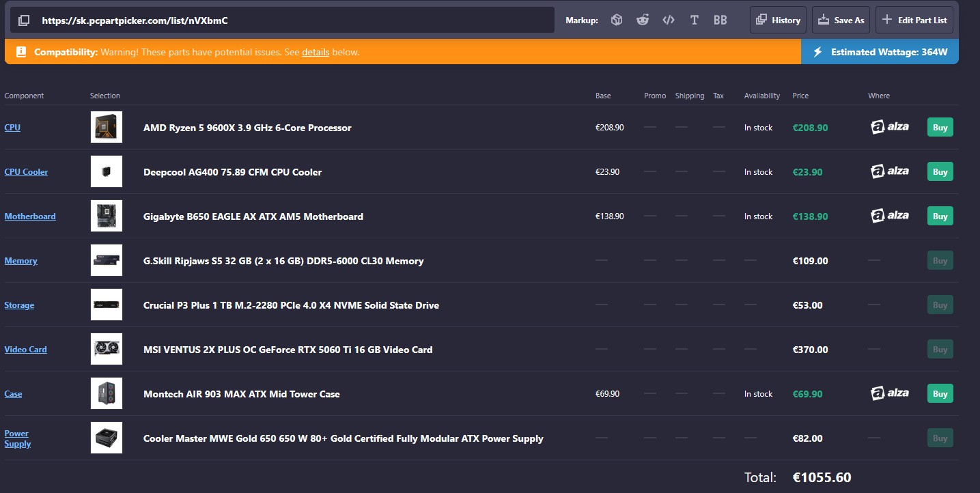Follow the compatibility 'details' link

point(316,52)
